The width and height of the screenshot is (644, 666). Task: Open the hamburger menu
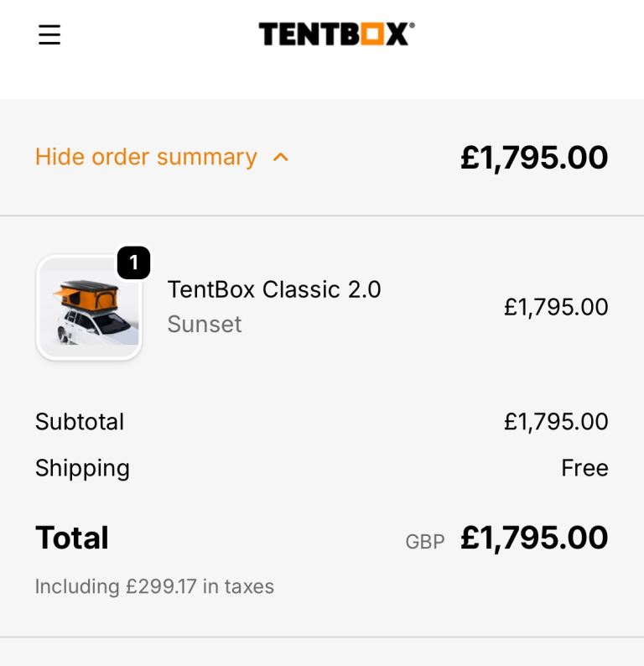49,34
